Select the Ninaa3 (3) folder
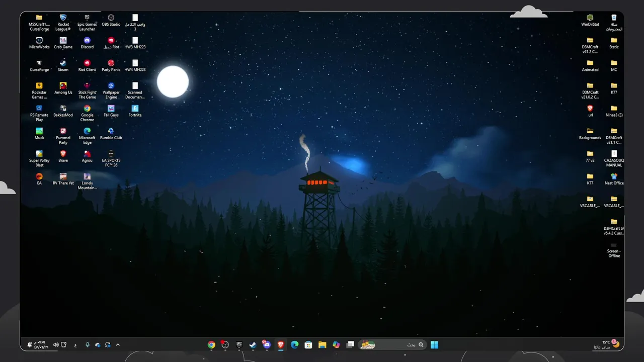Viewport: 644px width, 362px height. pos(614,111)
